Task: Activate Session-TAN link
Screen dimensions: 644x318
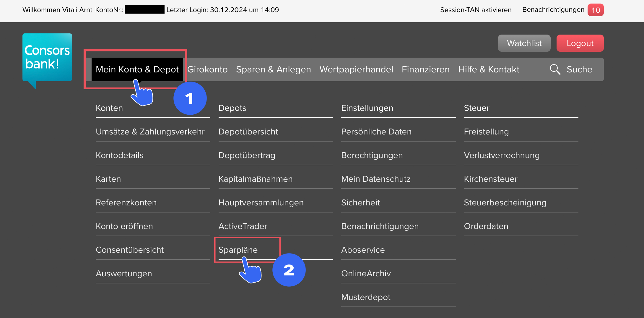Action: point(476,10)
